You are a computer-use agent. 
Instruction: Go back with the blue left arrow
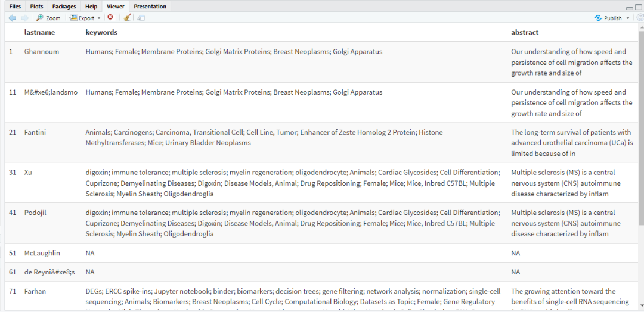[13, 18]
